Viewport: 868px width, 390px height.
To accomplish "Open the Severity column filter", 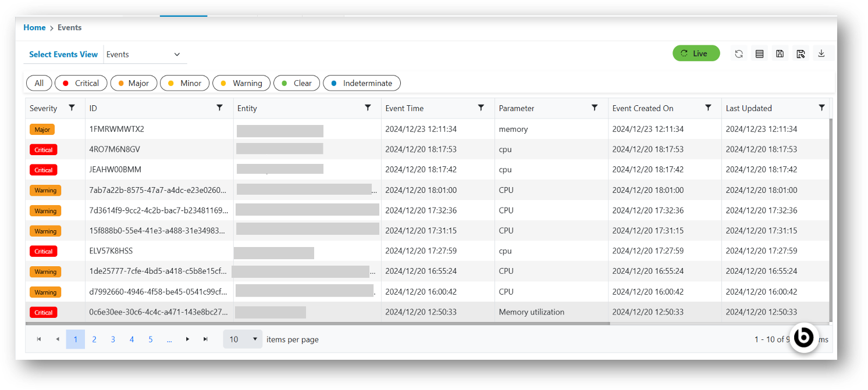I will tap(72, 108).
